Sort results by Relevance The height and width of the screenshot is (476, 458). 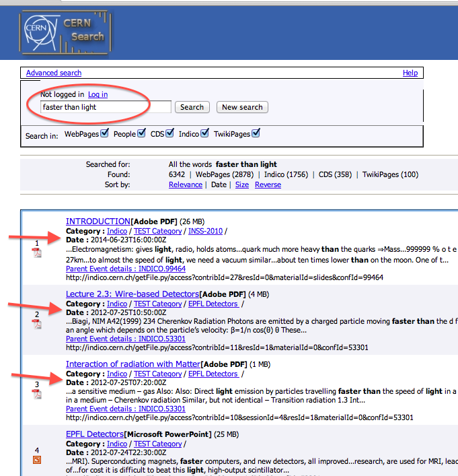click(186, 184)
